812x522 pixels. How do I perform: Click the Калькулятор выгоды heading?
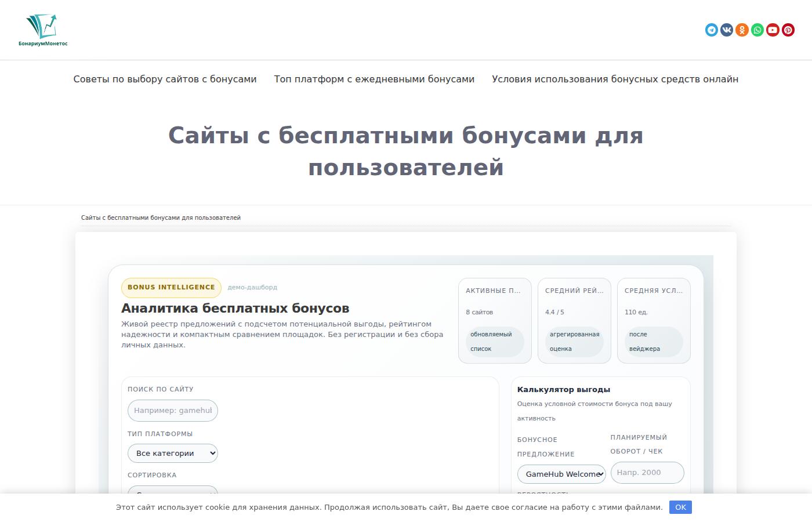pos(564,390)
